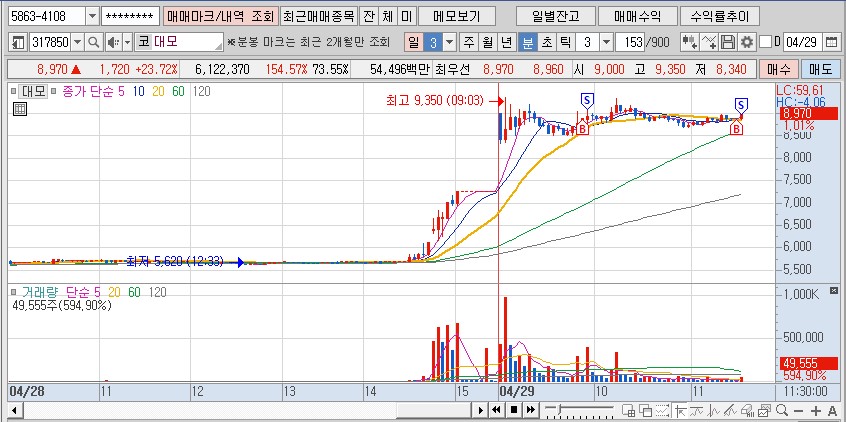The height and width of the screenshot is (422, 846).
Task: Click the scroll left arrow at the bottom
Action: click(14, 410)
